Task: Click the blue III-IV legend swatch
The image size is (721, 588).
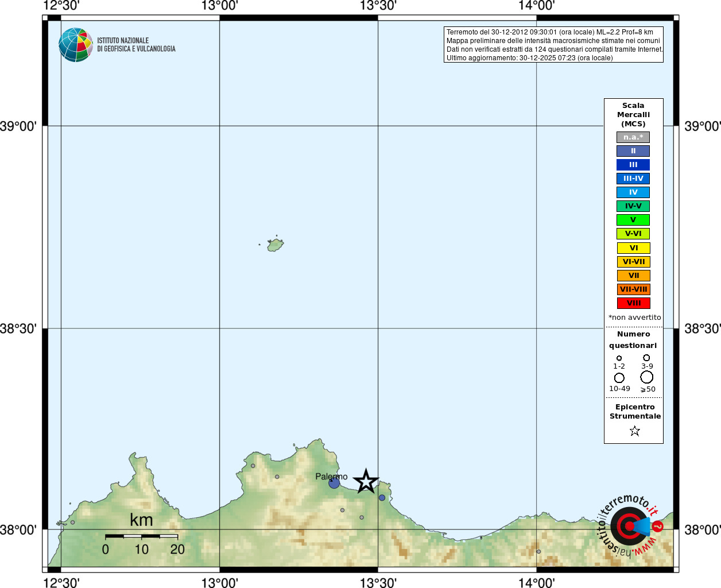Action: (x=633, y=179)
